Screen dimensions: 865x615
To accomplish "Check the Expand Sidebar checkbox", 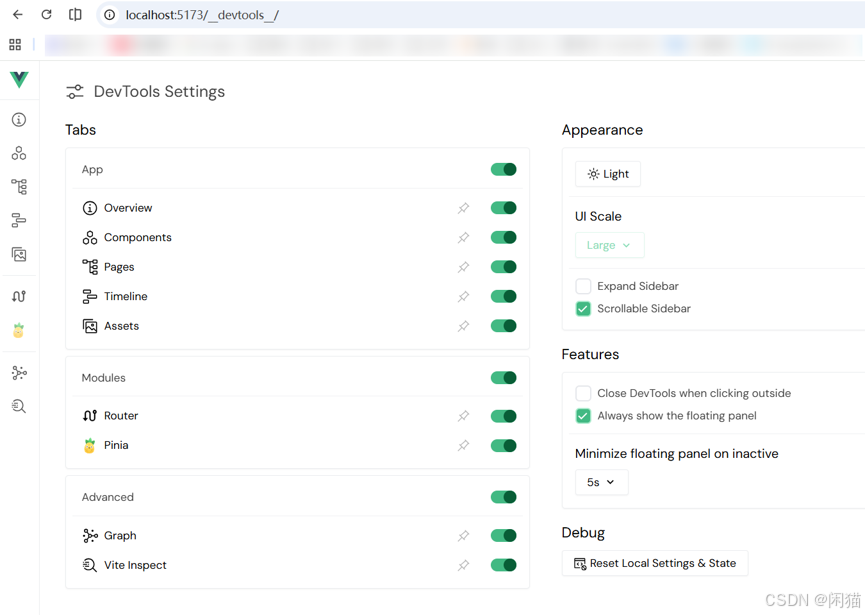I will [x=583, y=286].
